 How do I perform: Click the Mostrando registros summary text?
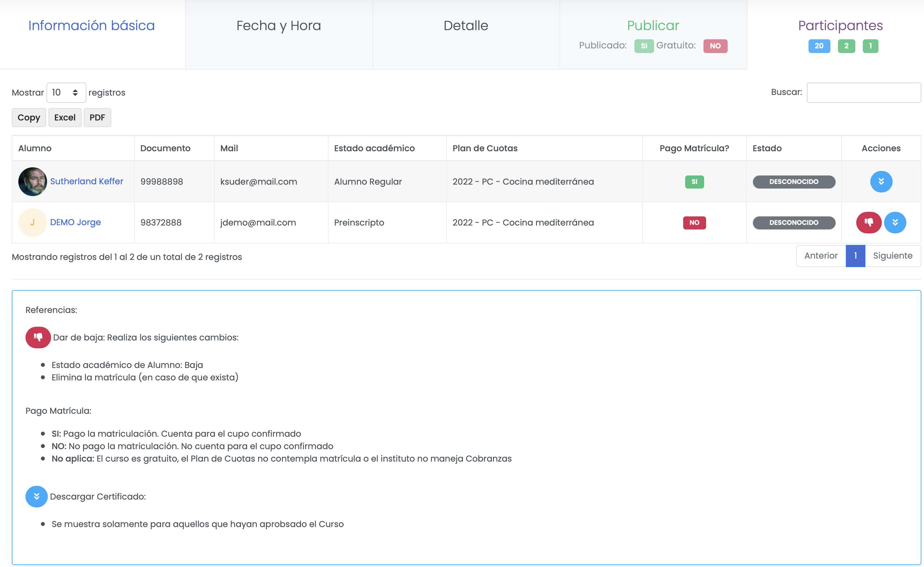pyautogui.click(x=127, y=257)
